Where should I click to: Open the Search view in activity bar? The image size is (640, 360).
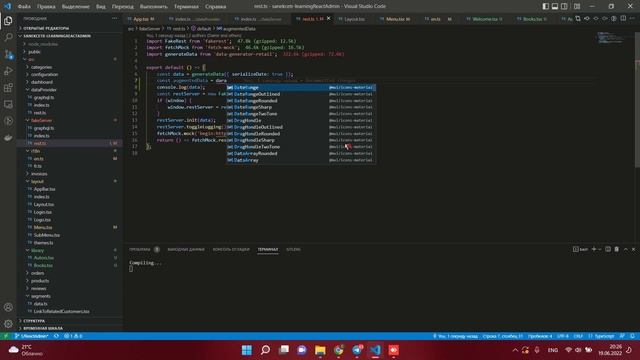point(8,37)
